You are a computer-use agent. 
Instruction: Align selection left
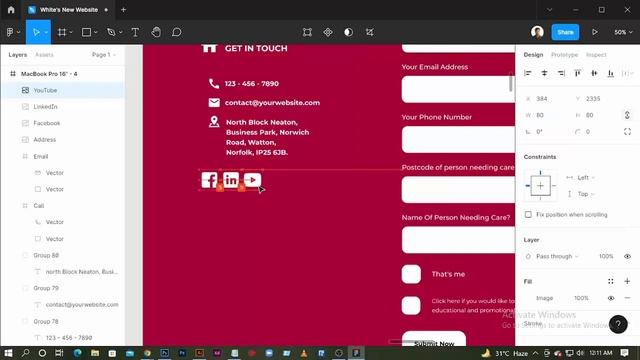coord(528,73)
